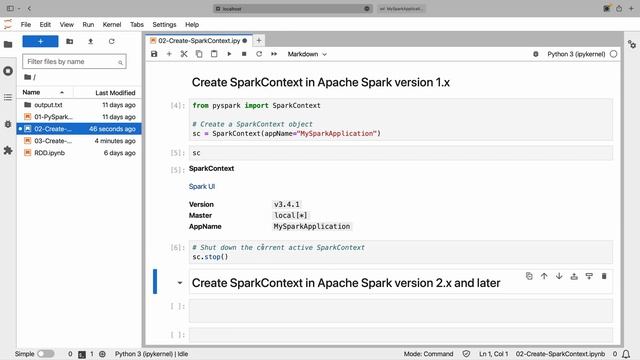Screen dimensions: 640x360
Task: Insert a cell below via cell toolbar
Action: coord(589,276)
